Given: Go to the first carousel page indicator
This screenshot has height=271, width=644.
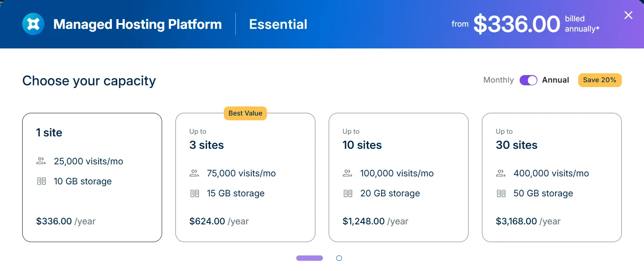Looking at the screenshot, I should pos(310,258).
